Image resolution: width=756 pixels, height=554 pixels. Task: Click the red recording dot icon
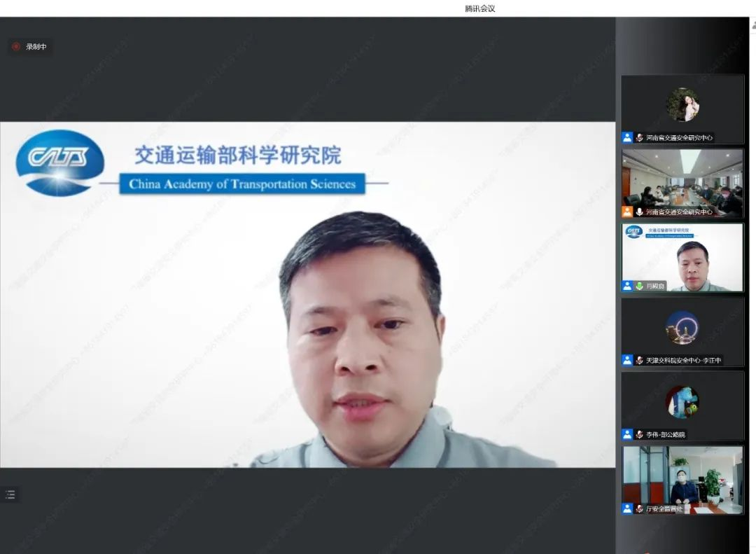click(x=16, y=46)
